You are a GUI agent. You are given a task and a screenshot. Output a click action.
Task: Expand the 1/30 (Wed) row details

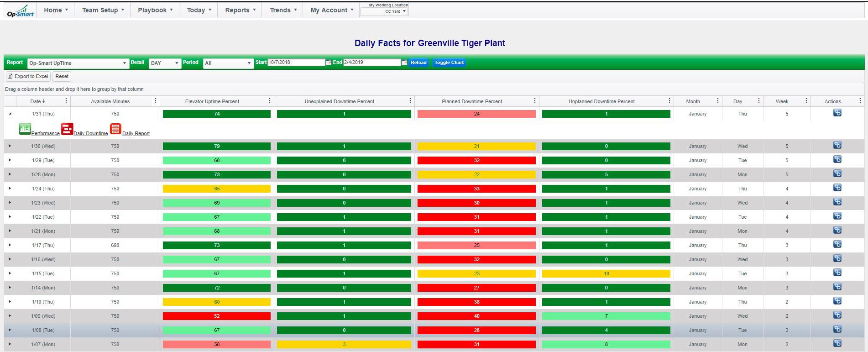click(x=10, y=146)
